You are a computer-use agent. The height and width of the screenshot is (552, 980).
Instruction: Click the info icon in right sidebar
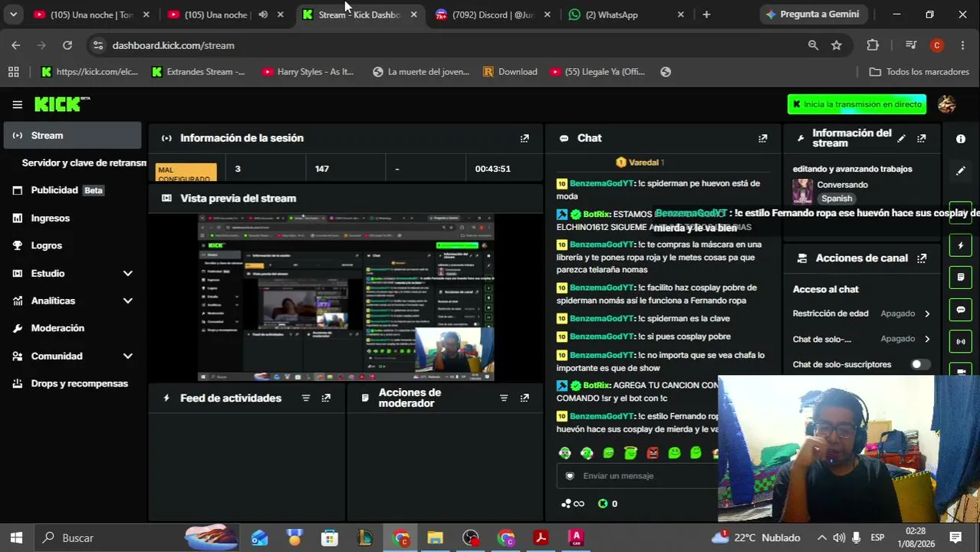pos(961,139)
